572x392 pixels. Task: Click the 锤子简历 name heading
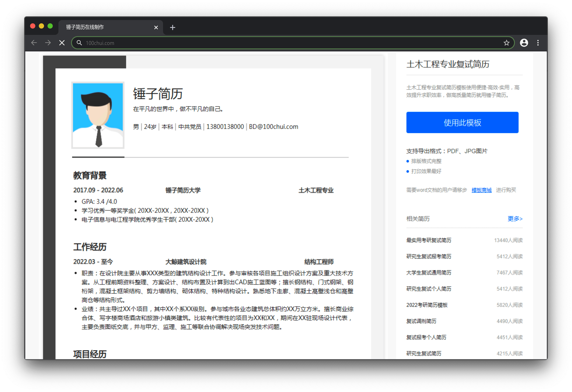click(x=158, y=94)
